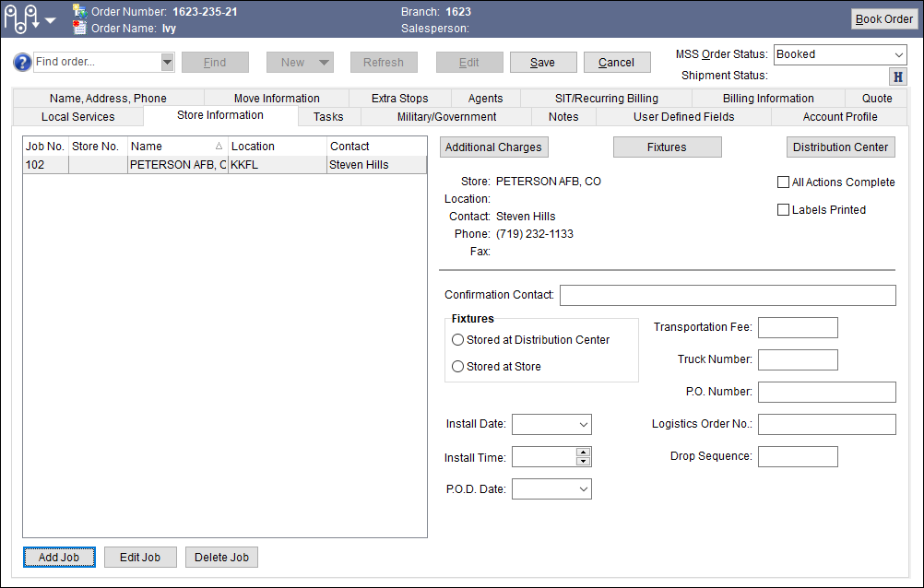Click the Add Job button
The image size is (924, 588).
59,557
